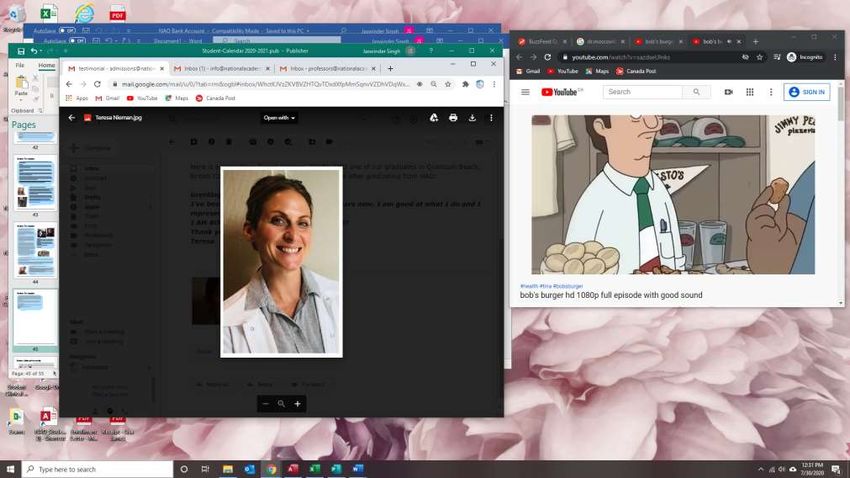Click the YouTube search field
The width and height of the screenshot is (850, 478).
[x=642, y=92]
